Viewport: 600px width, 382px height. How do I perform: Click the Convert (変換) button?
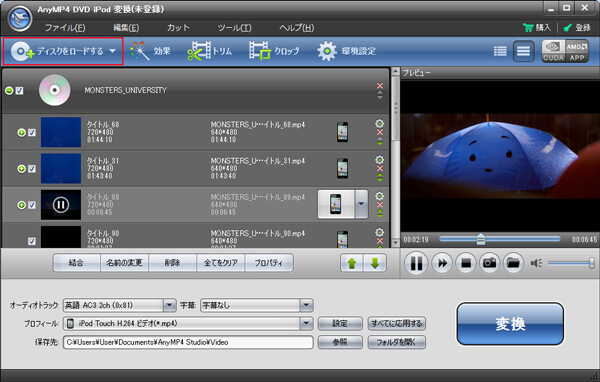point(510,324)
